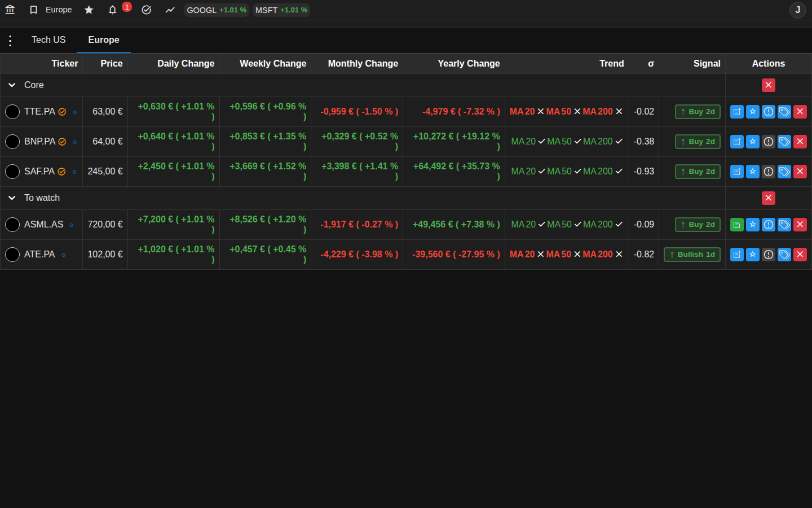The image size is (812, 508).
Task: Collapse the To watch group chevron
Action: (12, 198)
